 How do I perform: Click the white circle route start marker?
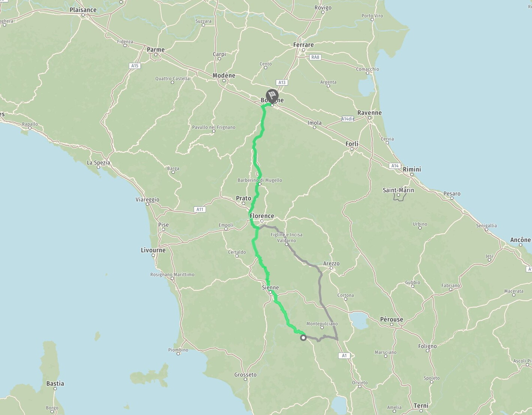pyautogui.click(x=303, y=338)
